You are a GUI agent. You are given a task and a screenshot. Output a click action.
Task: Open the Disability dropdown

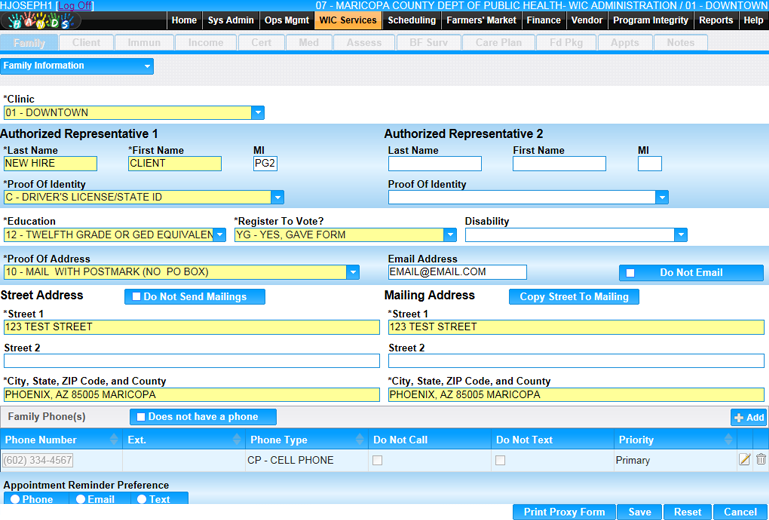click(681, 235)
